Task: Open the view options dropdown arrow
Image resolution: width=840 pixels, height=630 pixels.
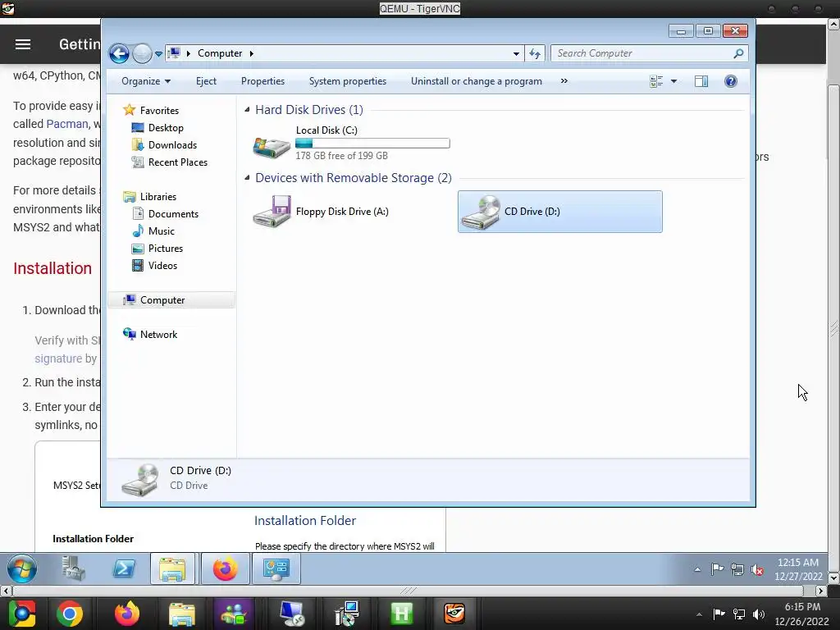Action: (x=674, y=81)
